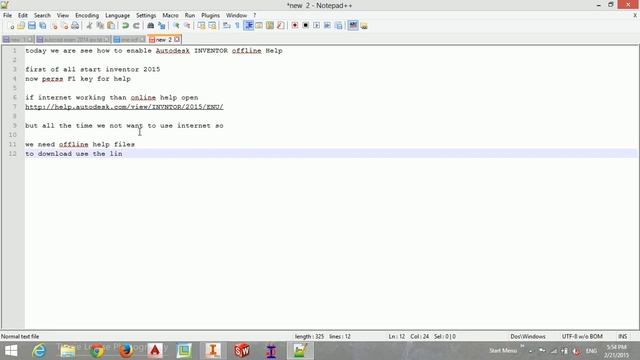This screenshot has width=640, height=360.
Task: Click the help.autodesk.com URL on line 7
Action: coord(124,107)
